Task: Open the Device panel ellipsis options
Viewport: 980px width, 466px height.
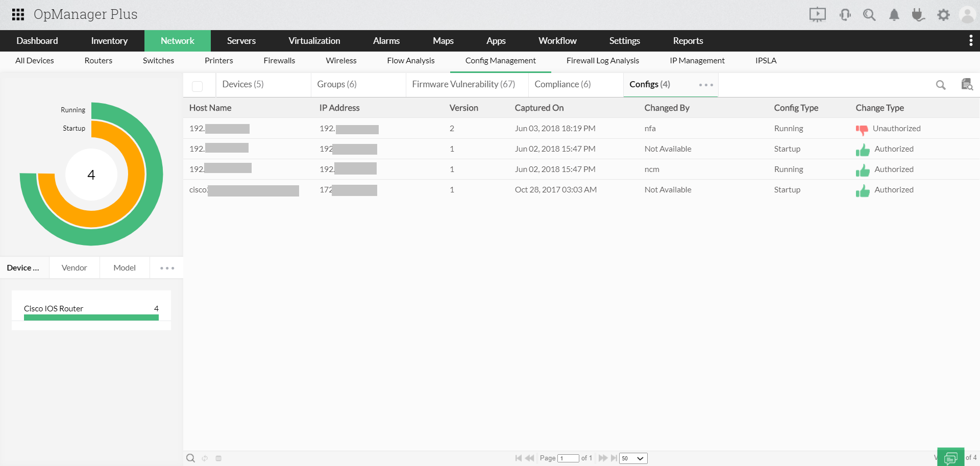Action: (x=166, y=267)
